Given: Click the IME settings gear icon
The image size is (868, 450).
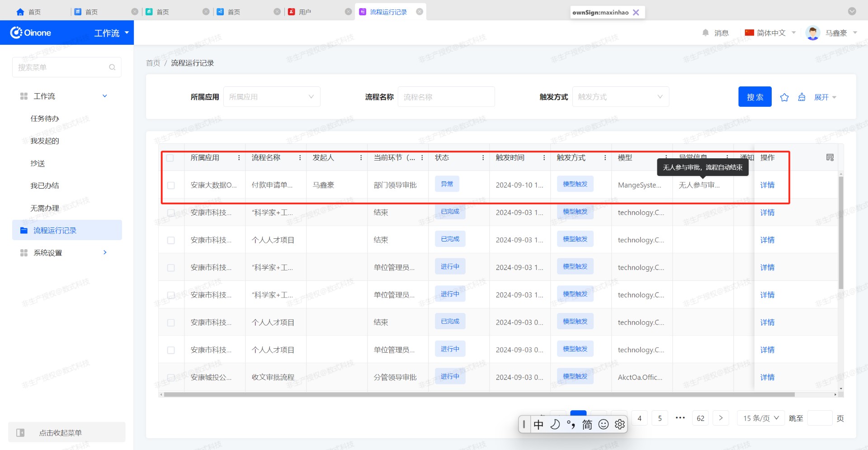Looking at the screenshot, I should coord(620,424).
